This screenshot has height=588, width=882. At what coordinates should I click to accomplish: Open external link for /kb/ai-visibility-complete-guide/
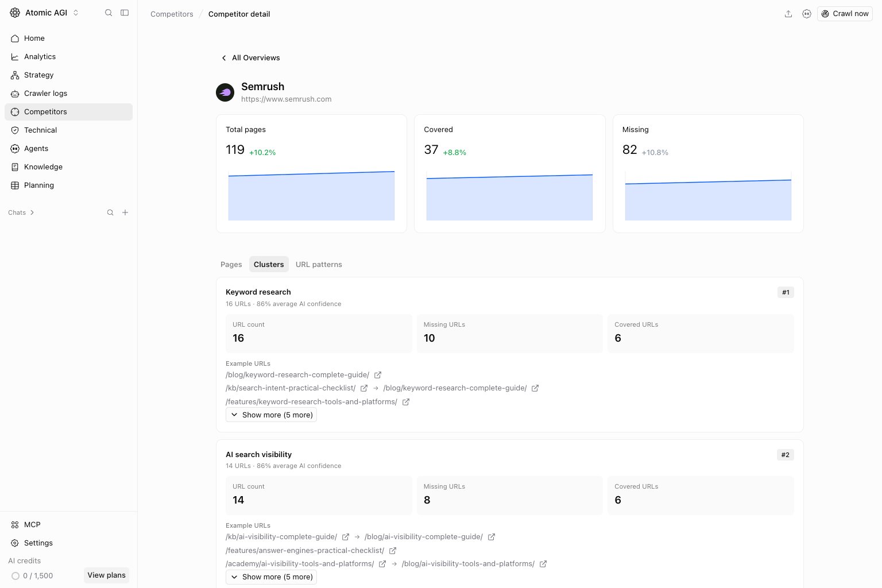click(346, 537)
